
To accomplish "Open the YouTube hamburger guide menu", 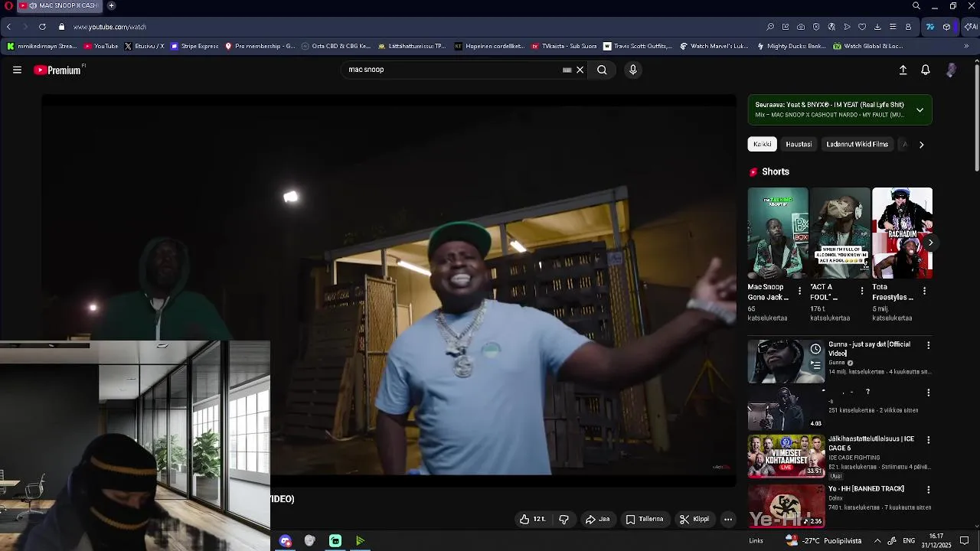I will coord(17,70).
